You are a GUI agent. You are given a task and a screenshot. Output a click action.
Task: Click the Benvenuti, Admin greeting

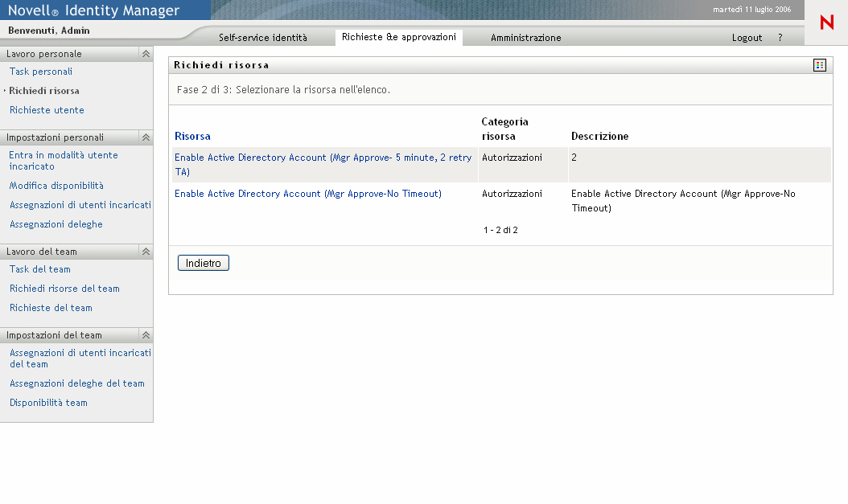coord(48,31)
